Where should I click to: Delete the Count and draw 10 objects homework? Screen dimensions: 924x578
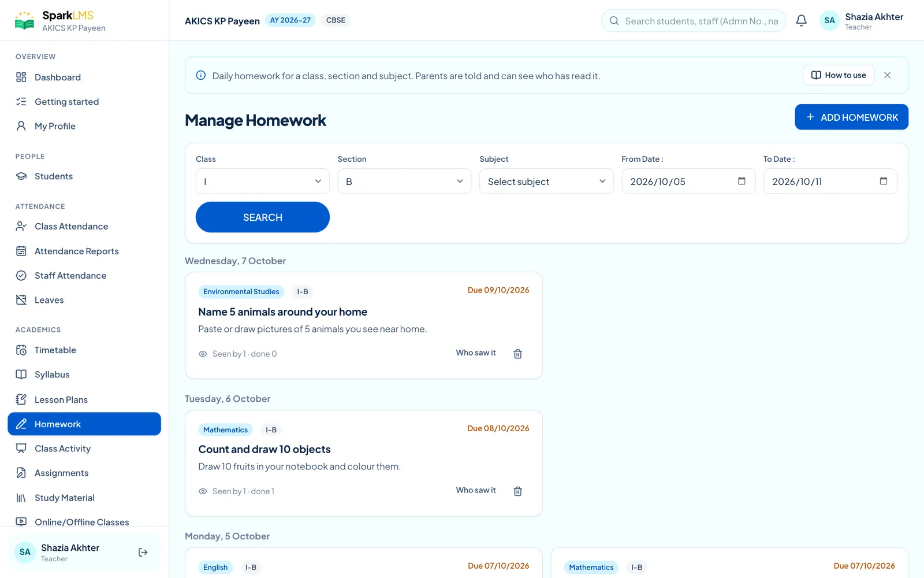[518, 491]
